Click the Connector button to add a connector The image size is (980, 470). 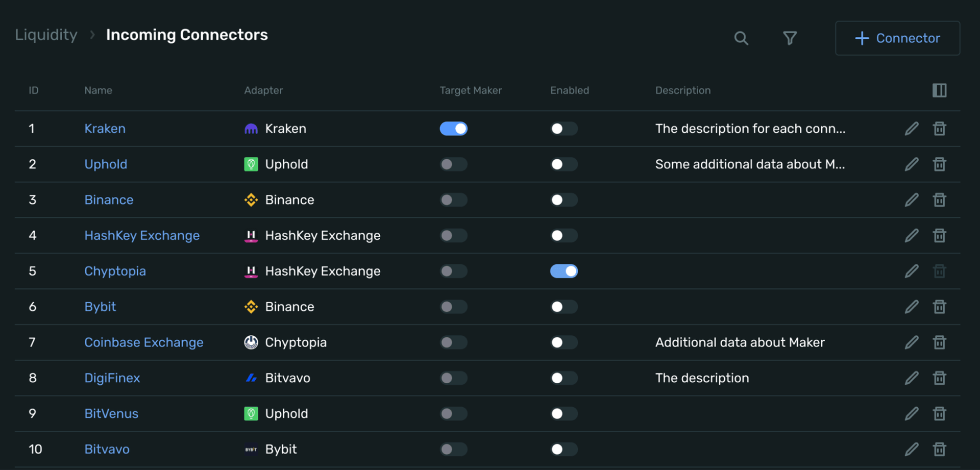[x=897, y=38]
